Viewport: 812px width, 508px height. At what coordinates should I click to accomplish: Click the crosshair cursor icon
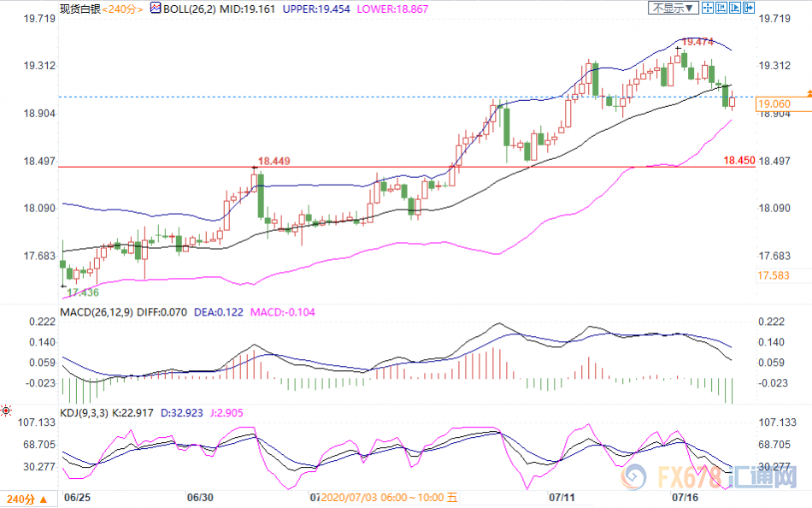coord(708,8)
